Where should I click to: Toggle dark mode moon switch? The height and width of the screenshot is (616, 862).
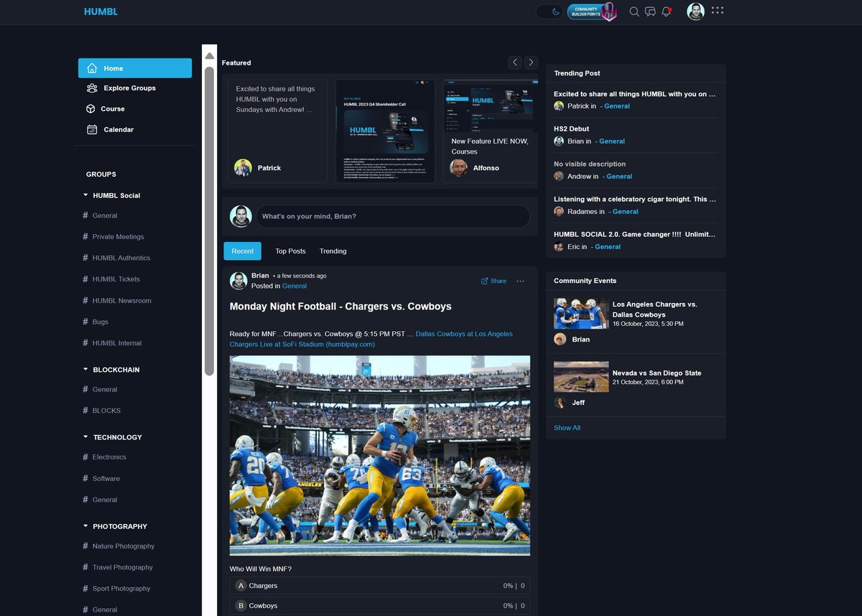(x=550, y=11)
